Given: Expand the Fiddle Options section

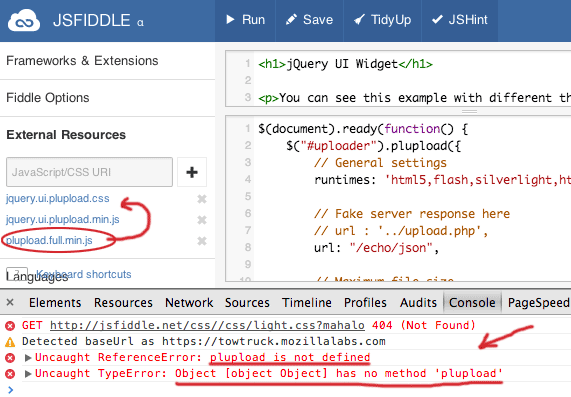Looking at the screenshot, I should tap(48, 98).
